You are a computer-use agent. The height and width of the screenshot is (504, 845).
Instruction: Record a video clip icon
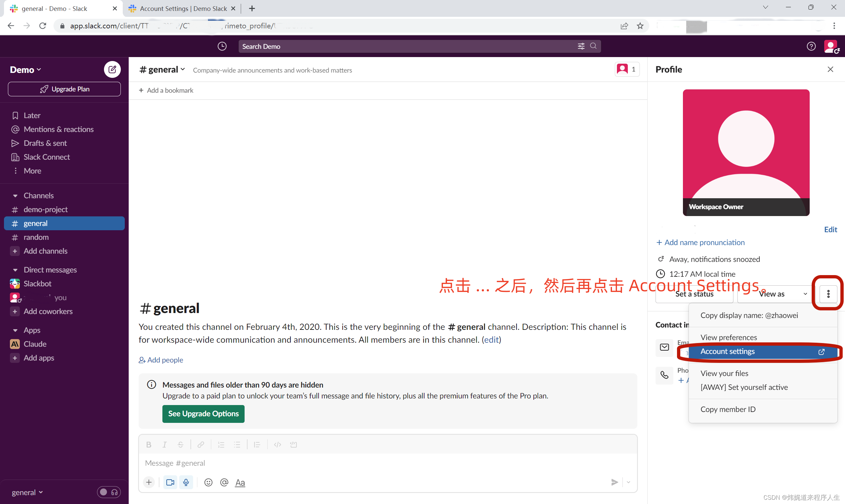click(x=170, y=482)
